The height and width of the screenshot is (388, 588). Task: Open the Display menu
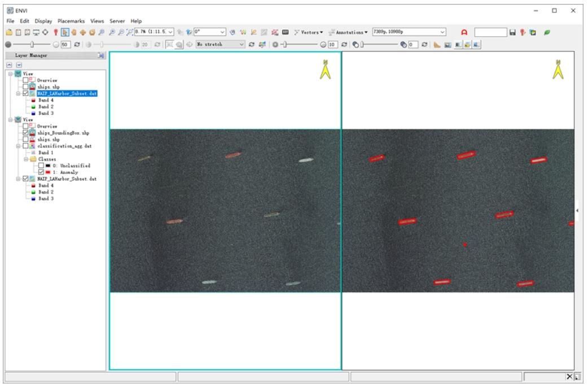(x=43, y=21)
